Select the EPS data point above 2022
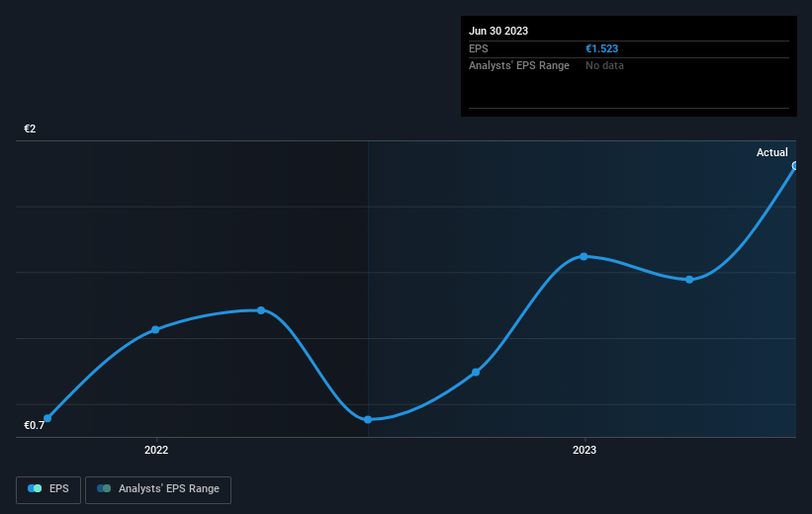Screen dimensions: 812x514 click(155, 330)
